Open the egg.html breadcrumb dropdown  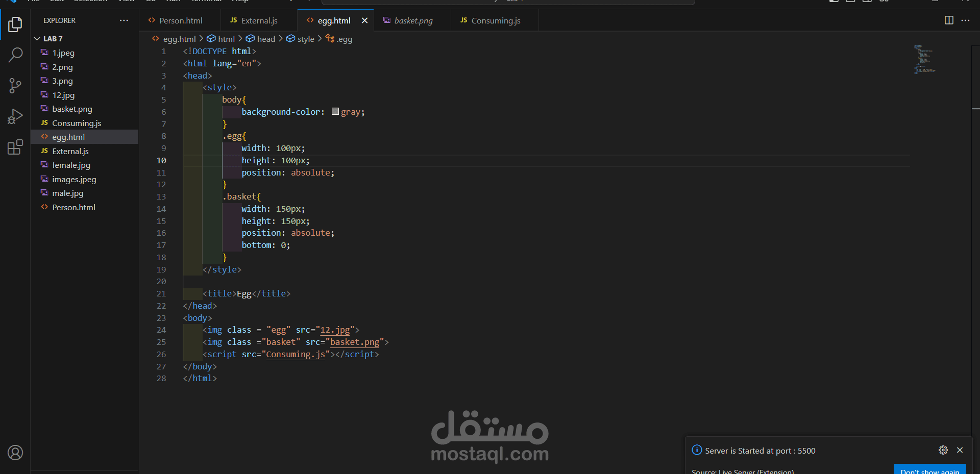tap(179, 39)
